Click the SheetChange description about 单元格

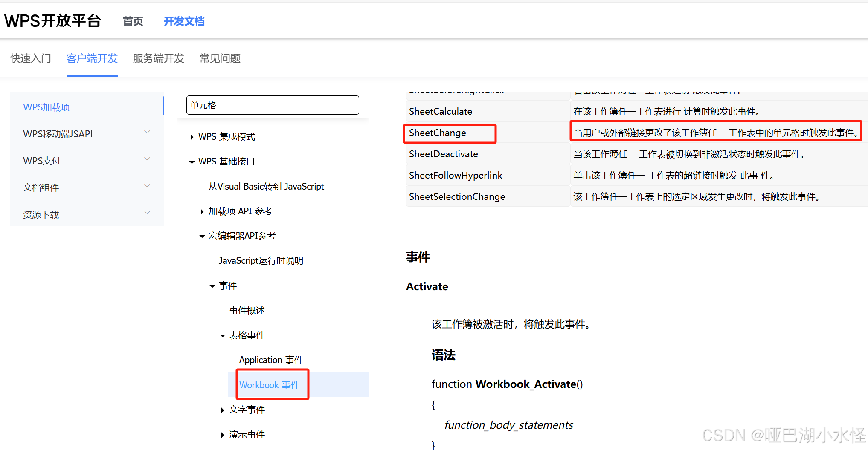pos(716,133)
